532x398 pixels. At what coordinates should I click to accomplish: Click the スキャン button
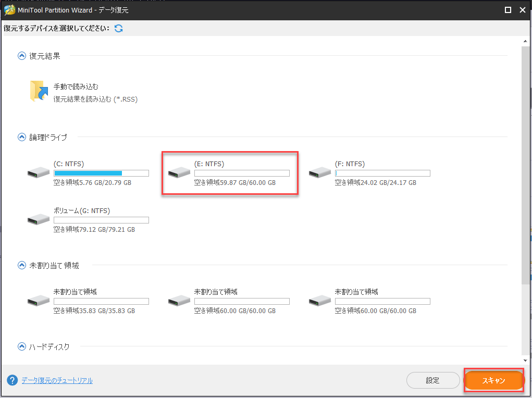493,380
